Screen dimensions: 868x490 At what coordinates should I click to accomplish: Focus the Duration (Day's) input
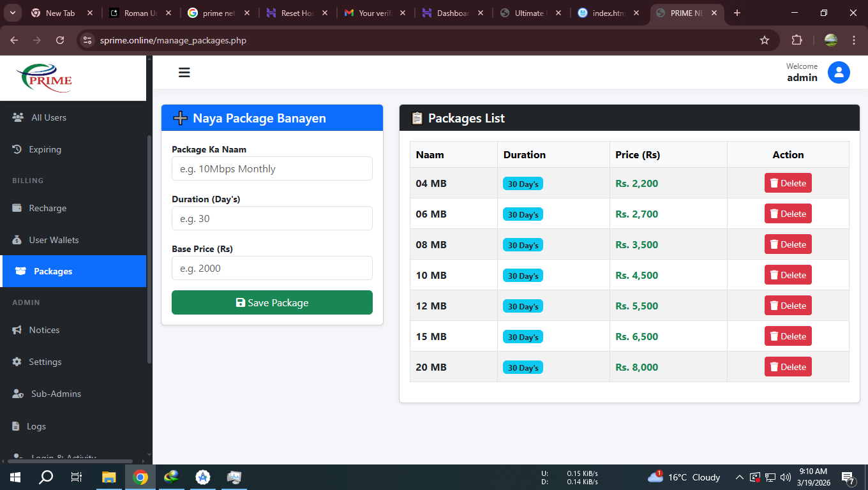272,218
